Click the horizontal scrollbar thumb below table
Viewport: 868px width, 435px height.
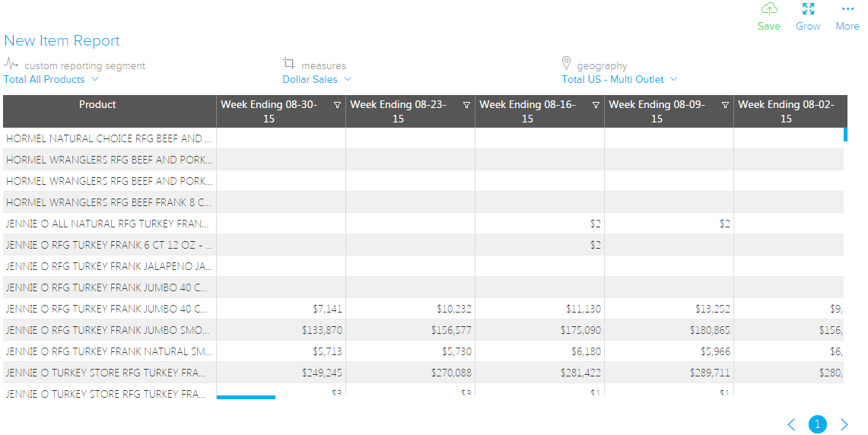(x=246, y=397)
